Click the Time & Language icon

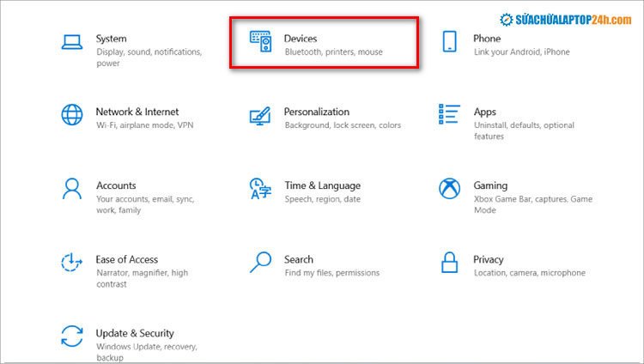[260, 189]
